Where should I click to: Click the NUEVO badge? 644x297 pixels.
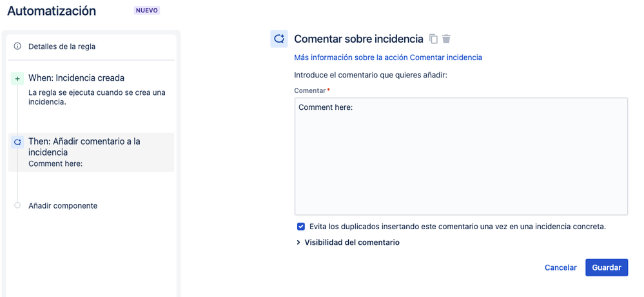(x=146, y=11)
